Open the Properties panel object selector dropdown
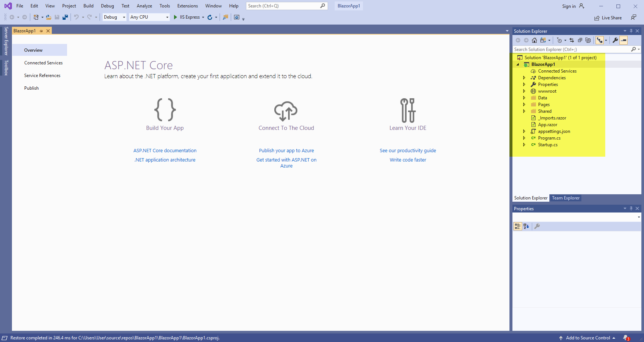Viewport: 644px width, 342px height. click(639, 217)
